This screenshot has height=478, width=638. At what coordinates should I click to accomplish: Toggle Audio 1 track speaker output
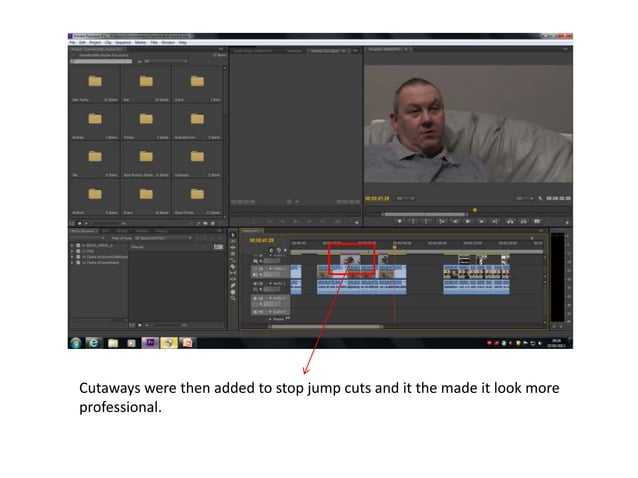(x=253, y=284)
